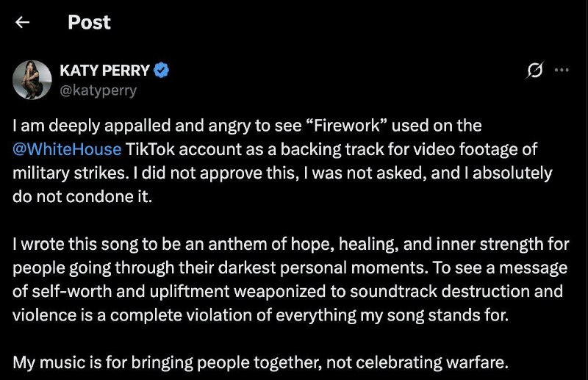The width and height of the screenshot is (588, 380).
Task: Follow the @WhiteHouse mention link
Action: coord(67,149)
